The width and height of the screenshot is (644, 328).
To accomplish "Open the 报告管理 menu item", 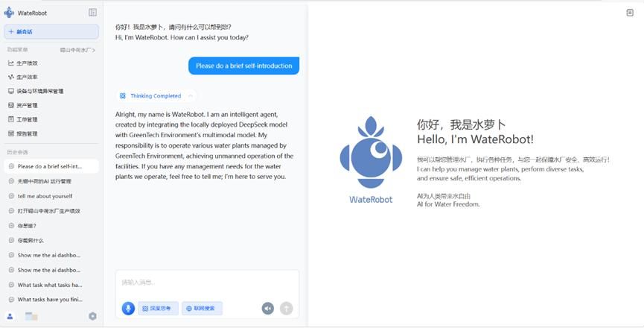I will 23,133.
